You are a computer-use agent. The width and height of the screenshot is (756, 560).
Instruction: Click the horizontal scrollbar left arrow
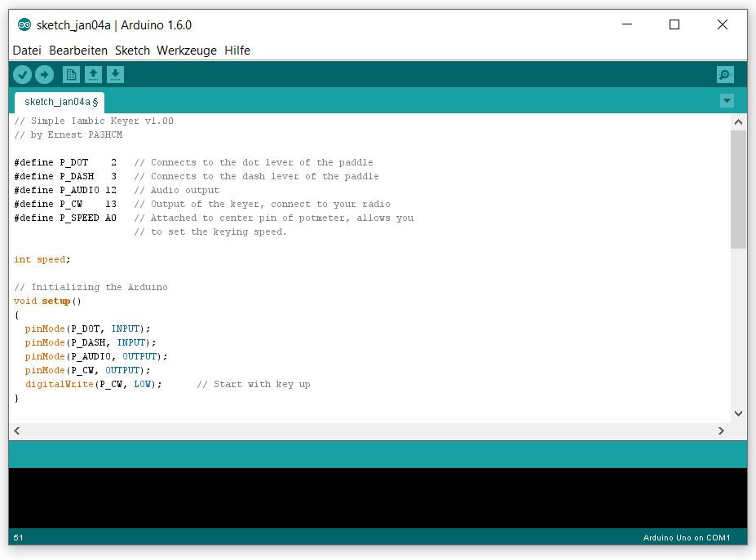point(17,431)
